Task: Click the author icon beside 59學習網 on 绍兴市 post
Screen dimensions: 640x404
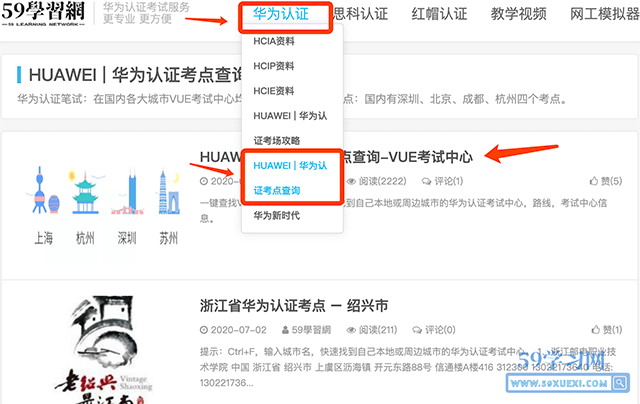Action: pos(285,330)
